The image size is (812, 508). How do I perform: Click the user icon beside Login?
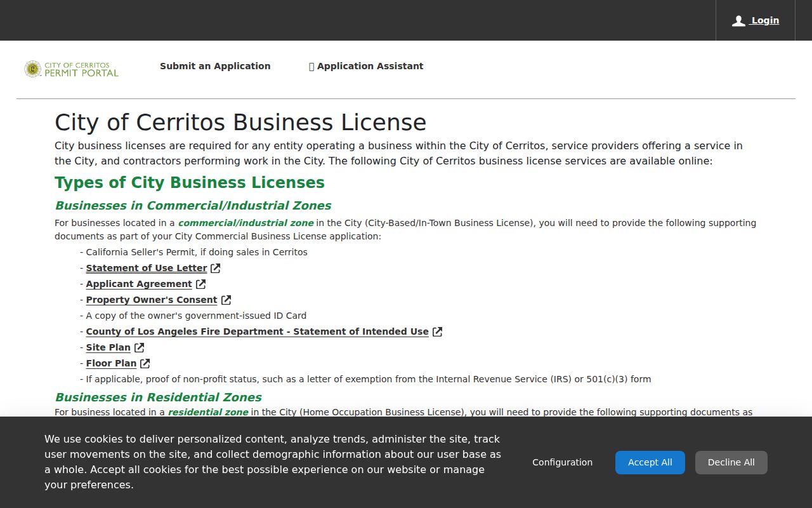point(738,21)
